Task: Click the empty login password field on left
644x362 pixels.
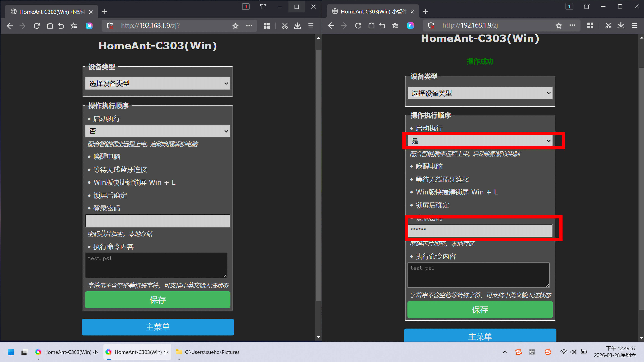Action: pos(157,221)
